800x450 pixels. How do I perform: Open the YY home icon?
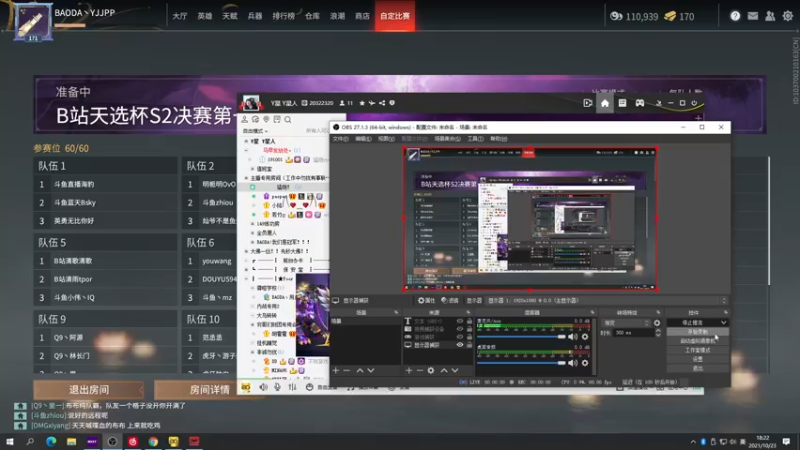click(x=605, y=103)
